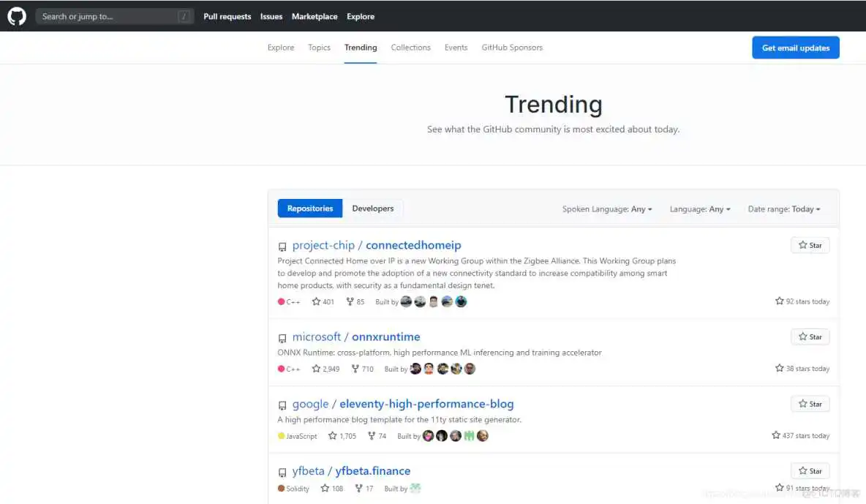
Task: Switch to the GitHub Sponsors tab
Action: tap(512, 48)
